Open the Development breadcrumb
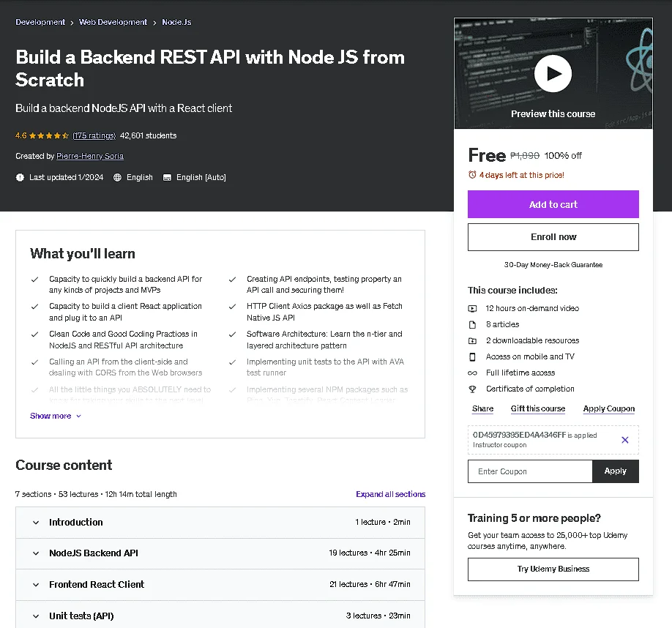This screenshot has height=628, width=672. point(40,22)
